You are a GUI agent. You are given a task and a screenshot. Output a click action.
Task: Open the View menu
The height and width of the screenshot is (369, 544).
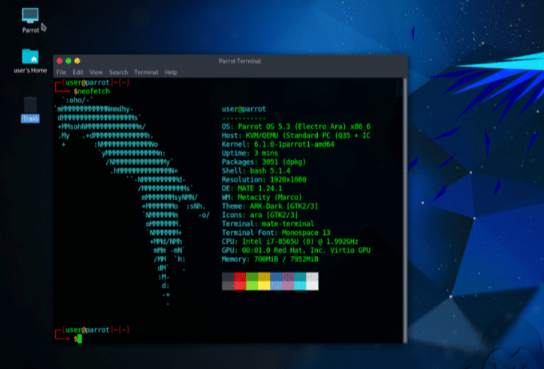[x=96, y=72]
